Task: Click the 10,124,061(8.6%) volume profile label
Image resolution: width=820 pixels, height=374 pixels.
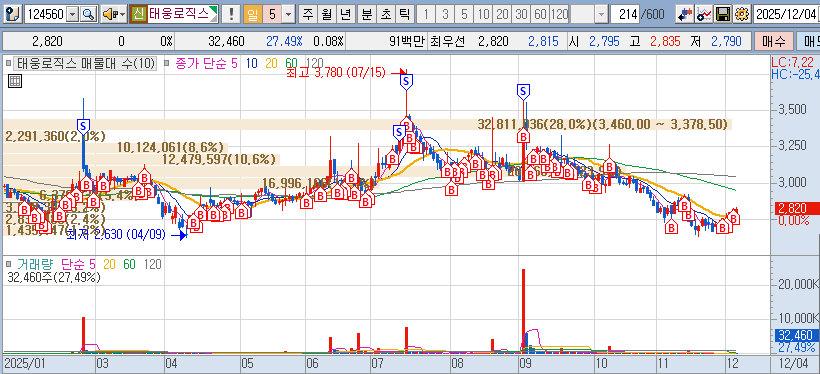Action: pos(170,148)
